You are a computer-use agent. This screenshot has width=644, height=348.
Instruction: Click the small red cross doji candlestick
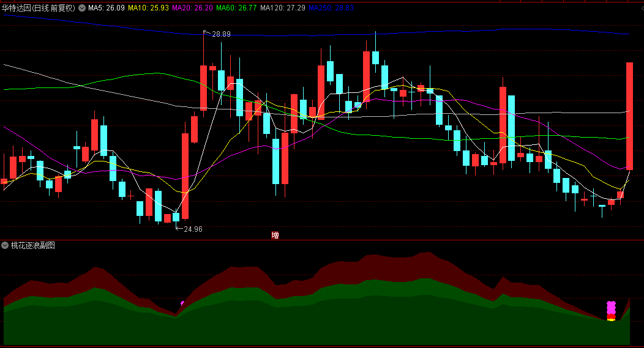(130, 196)
